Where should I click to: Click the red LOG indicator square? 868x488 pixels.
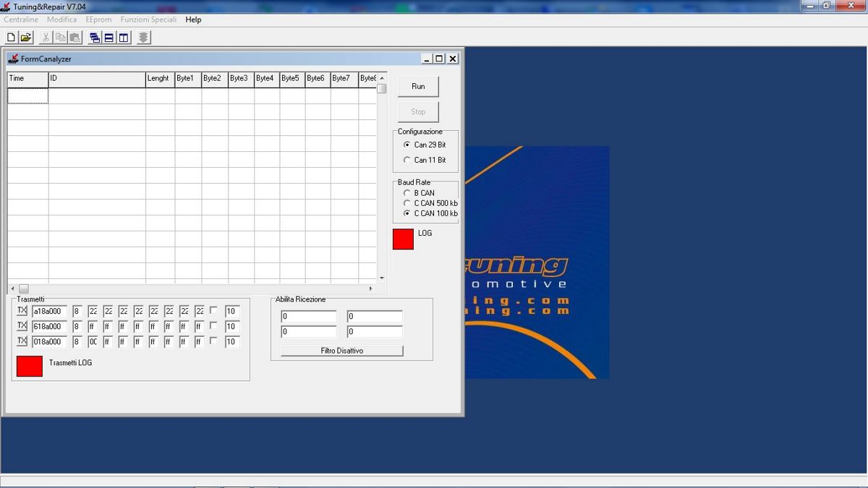(x=403, y=239)
